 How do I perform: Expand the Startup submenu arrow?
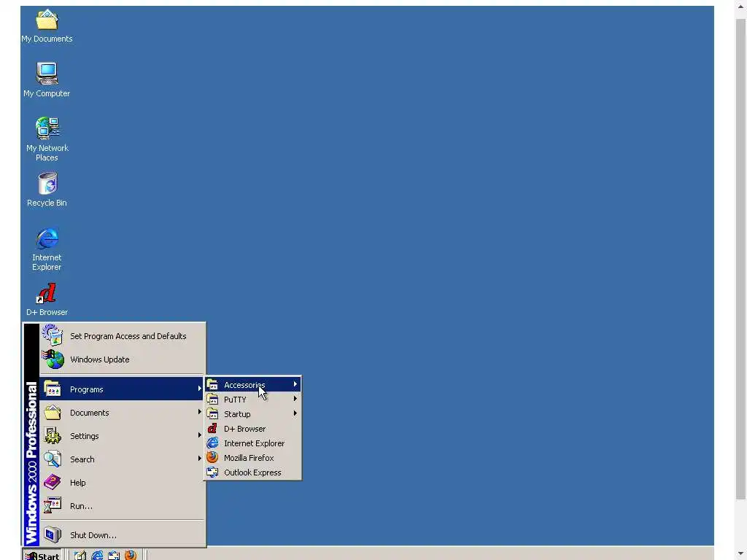tap(295, 414)
